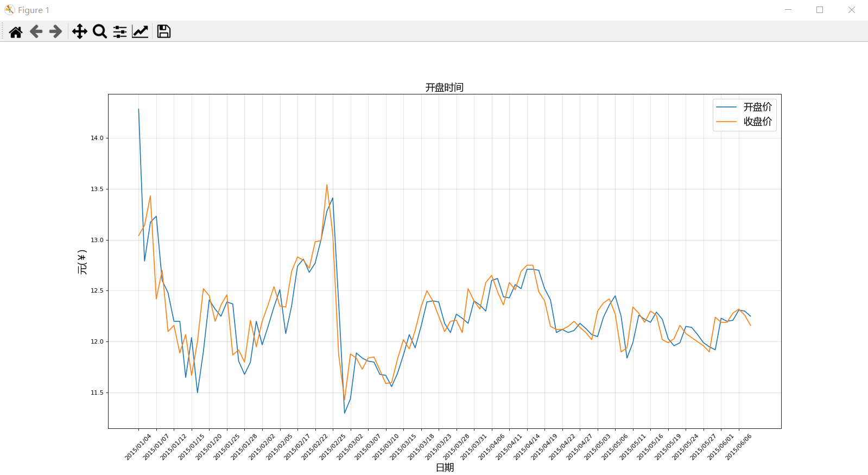Screen dimensions: 868x475
Task: Click the x-axis label 日期
Action: coord(445,467)
